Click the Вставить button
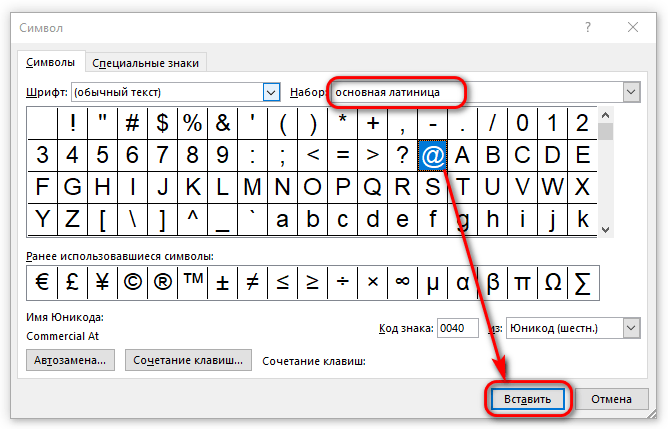Image resolution: width=668 pixels, height=429 pixels. coord(527,399)
